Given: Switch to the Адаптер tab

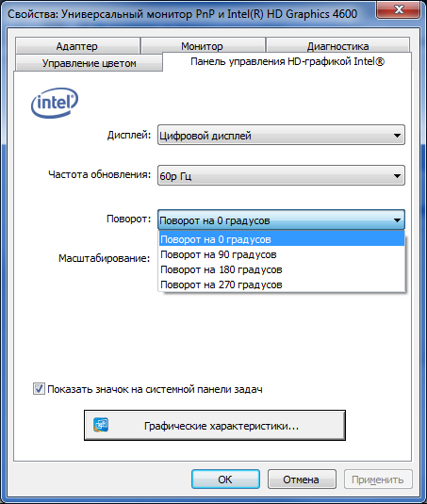Looking at the screenshot, I should (x=77, y=46).
